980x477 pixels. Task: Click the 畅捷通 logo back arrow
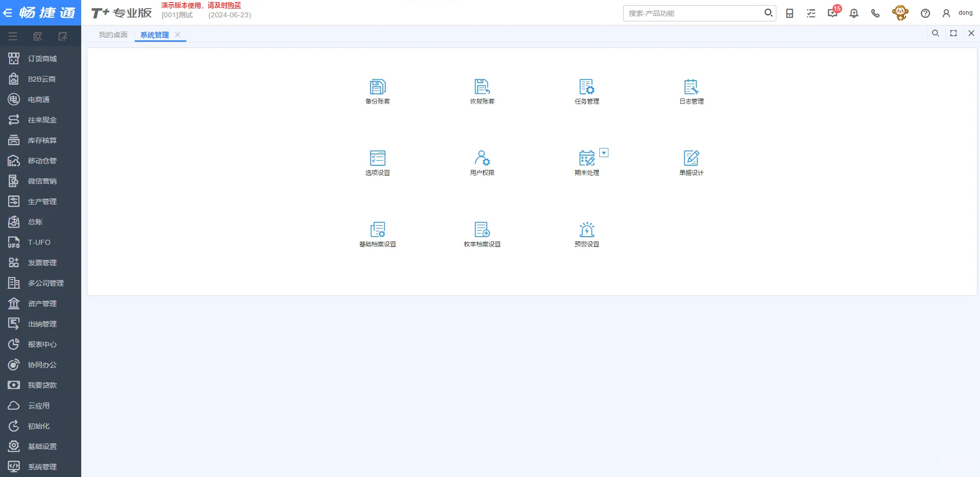coord(8,13)
